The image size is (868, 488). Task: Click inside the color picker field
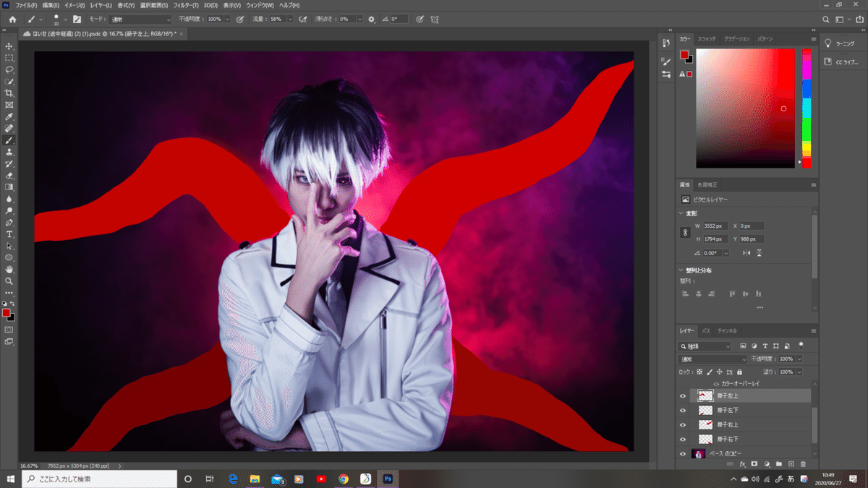(x=745, y=108)
